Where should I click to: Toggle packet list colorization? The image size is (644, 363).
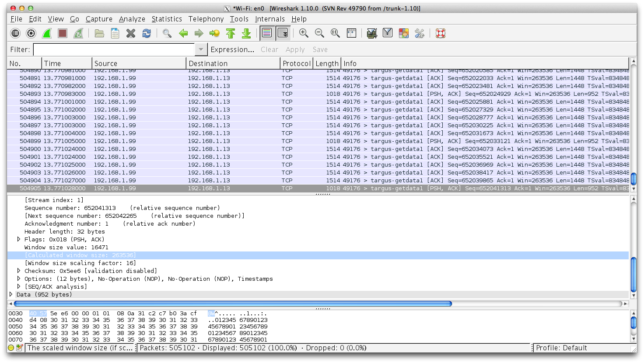click(x=267, y=33)
